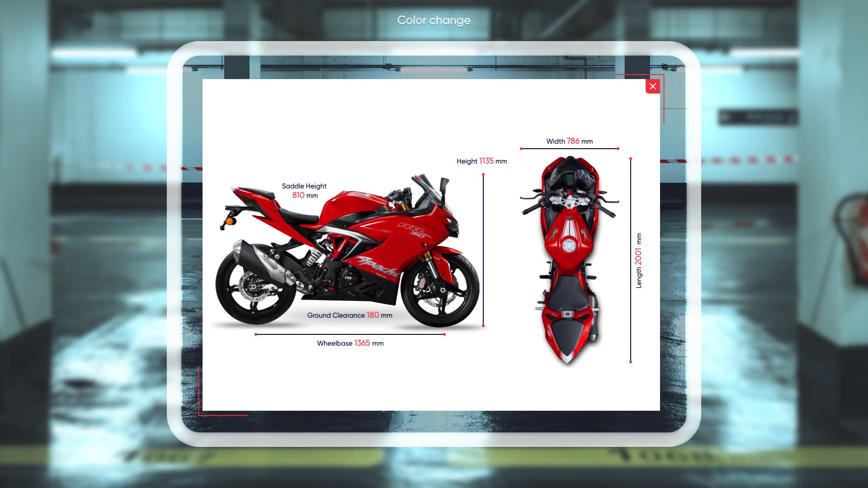Screen dimensions: 868x488
Task: Click the vertical height measurement line
Action: pyautogui.click(x=483, y=250)
